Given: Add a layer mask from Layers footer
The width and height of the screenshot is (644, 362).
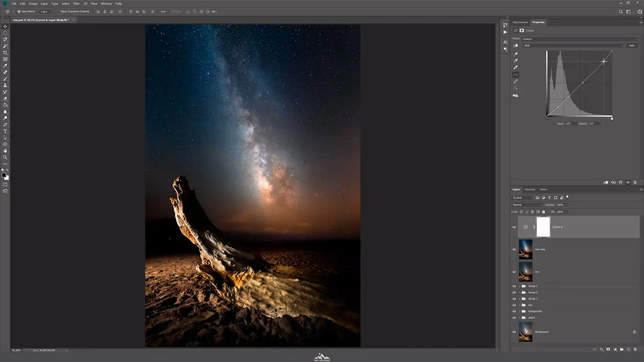Looking at the screenshot, I should [608, 349].
